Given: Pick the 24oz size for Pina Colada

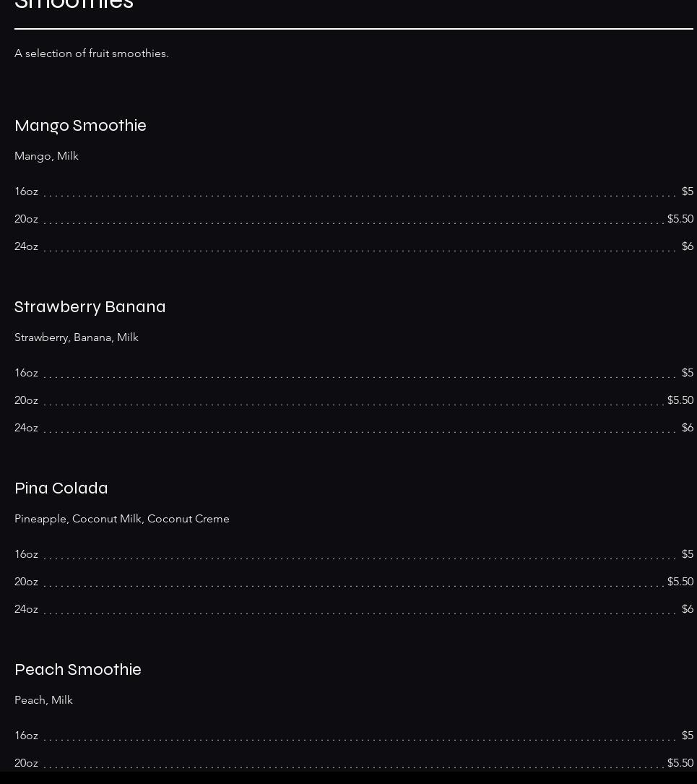Looking at the screenshot, I should point(26,609).
